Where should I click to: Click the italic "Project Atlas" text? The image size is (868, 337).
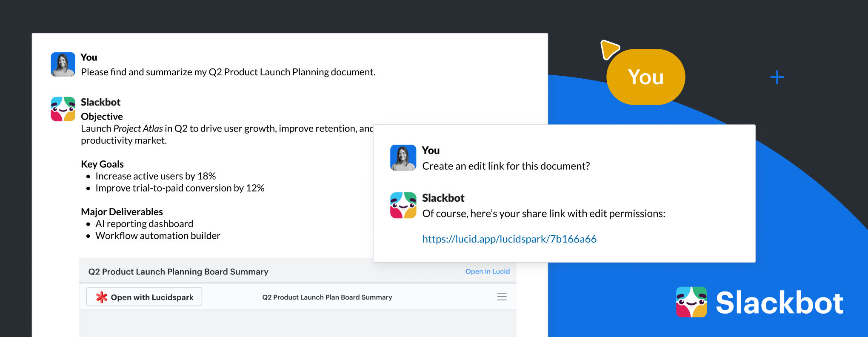pyautogui.click(x=138, y=129)
